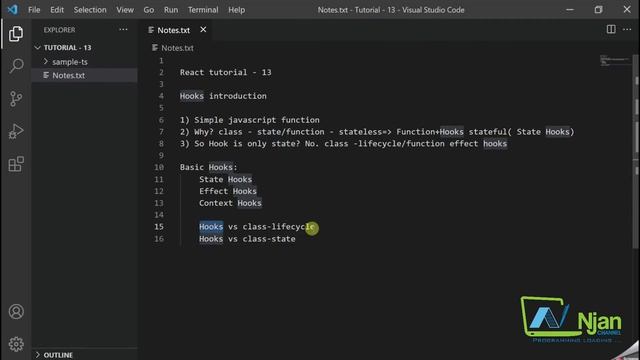Click the Notes.txt file icon in explorer
Image resolution: width=640 pixels, height=360 pixels.
coord(46,75)
